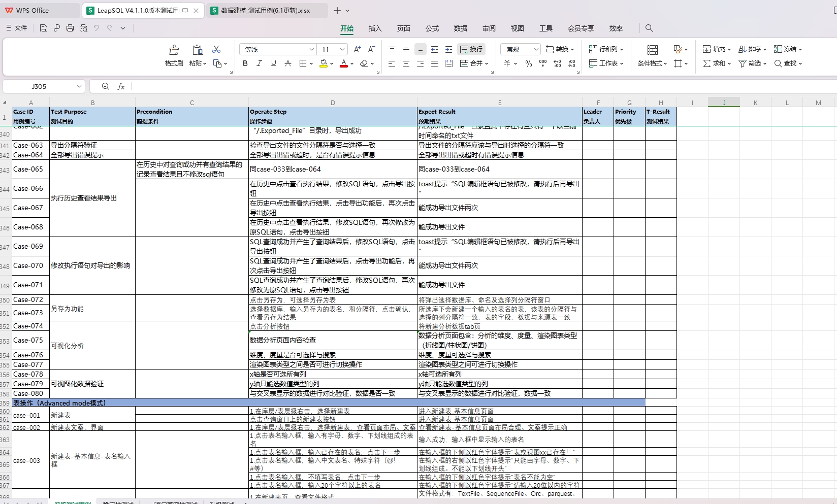Toggle Underline formatting

[274, 63]
